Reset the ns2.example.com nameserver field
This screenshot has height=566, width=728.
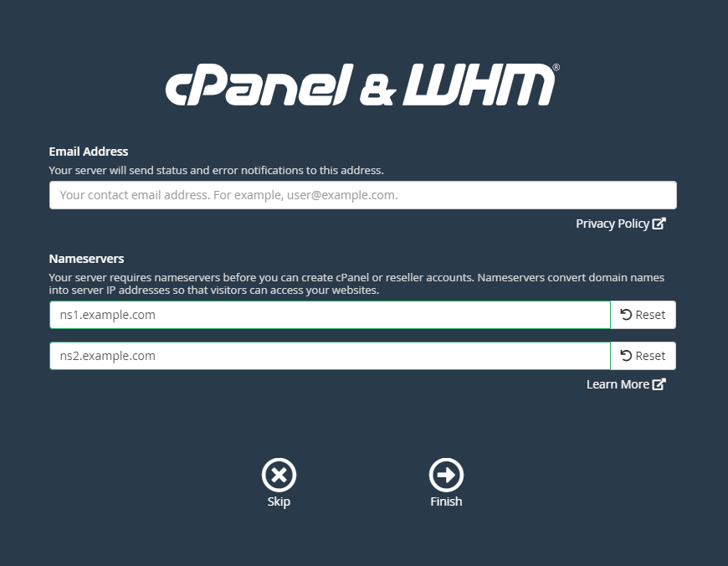[643, 356]
